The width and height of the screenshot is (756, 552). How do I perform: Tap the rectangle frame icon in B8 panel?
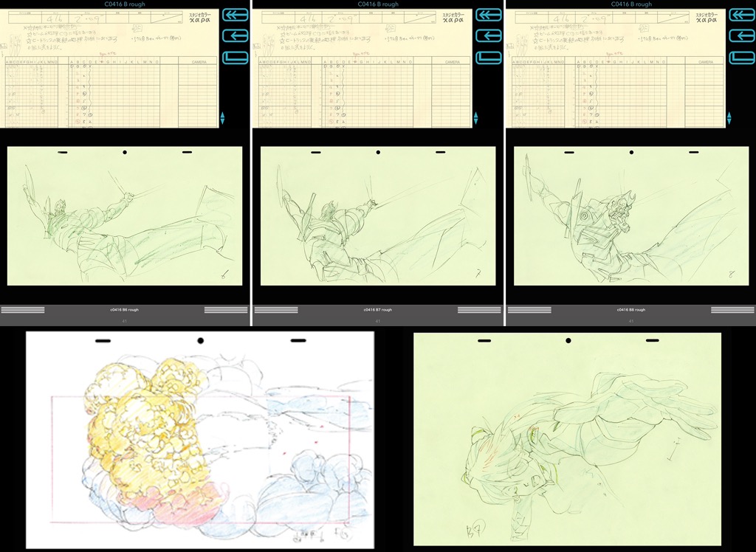tap(742, 58)
